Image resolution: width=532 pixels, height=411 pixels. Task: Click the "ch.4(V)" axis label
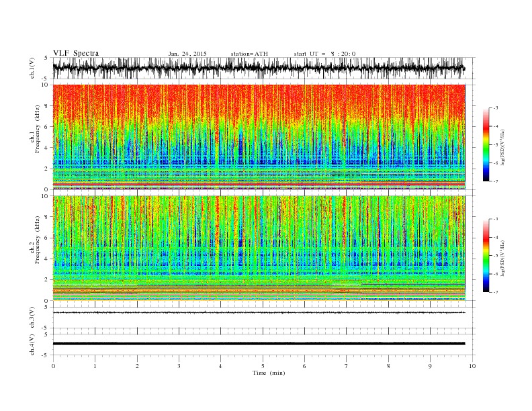tap(32, 345)
